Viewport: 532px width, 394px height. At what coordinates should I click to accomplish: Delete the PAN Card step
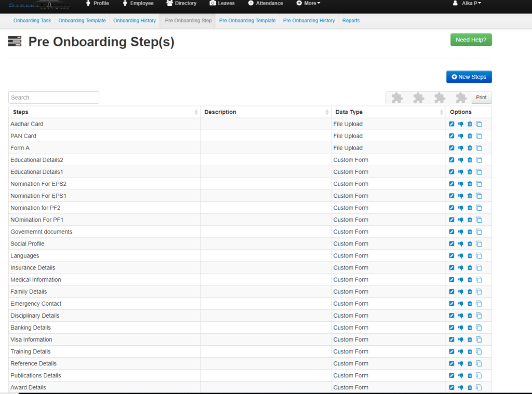coord(470,136)
